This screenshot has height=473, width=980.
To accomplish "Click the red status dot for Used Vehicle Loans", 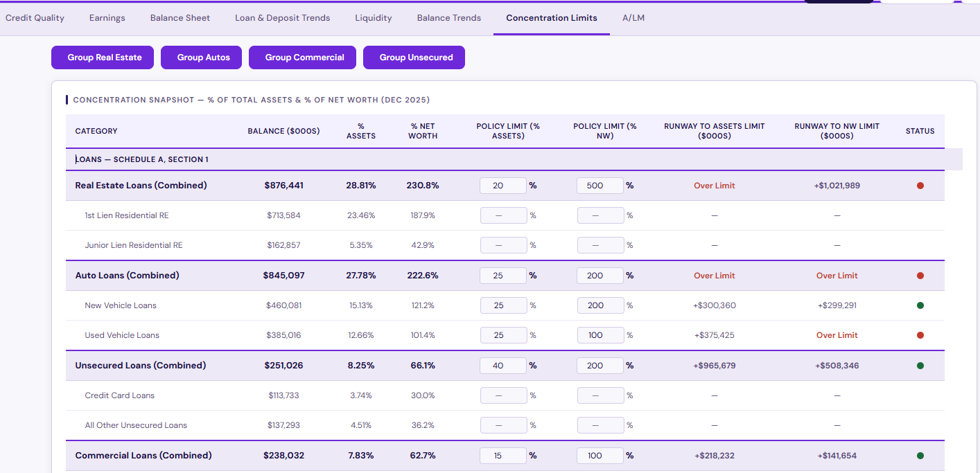I will pyautogui.click(x=920, y=335).
